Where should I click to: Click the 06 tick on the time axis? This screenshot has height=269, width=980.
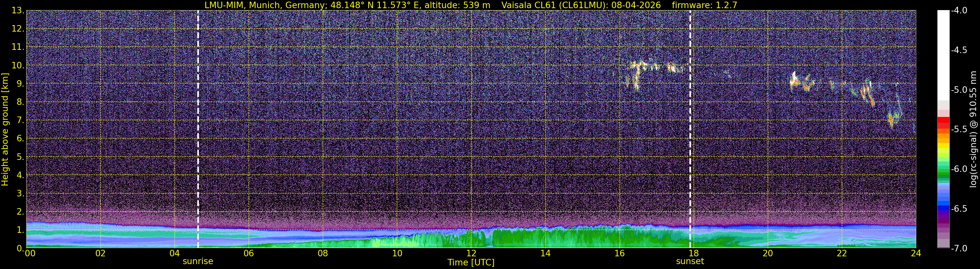click(x=248, y=253)
